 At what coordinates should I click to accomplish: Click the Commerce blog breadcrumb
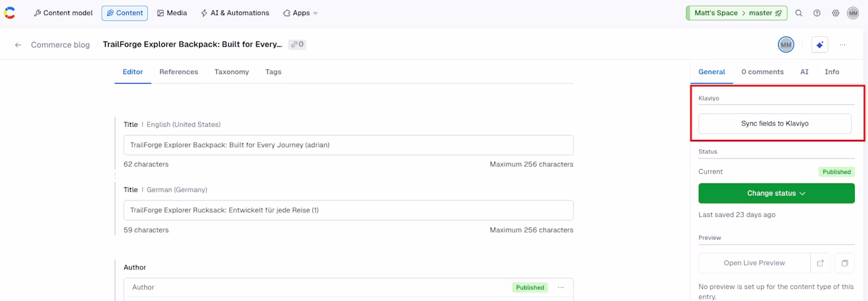pos(60,45)
